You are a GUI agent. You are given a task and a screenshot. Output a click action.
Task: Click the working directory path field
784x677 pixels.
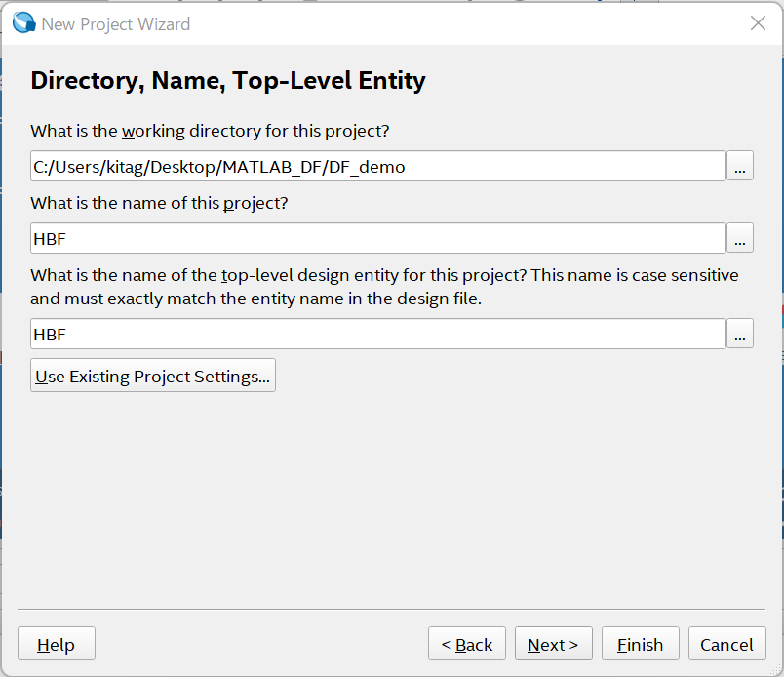(377, 166)
